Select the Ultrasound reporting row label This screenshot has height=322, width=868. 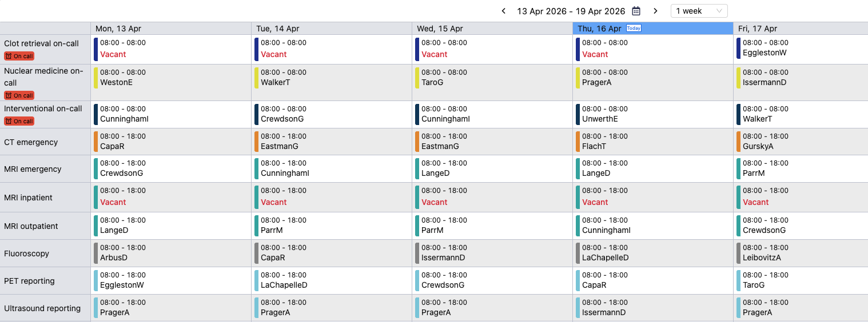(42, 308)
